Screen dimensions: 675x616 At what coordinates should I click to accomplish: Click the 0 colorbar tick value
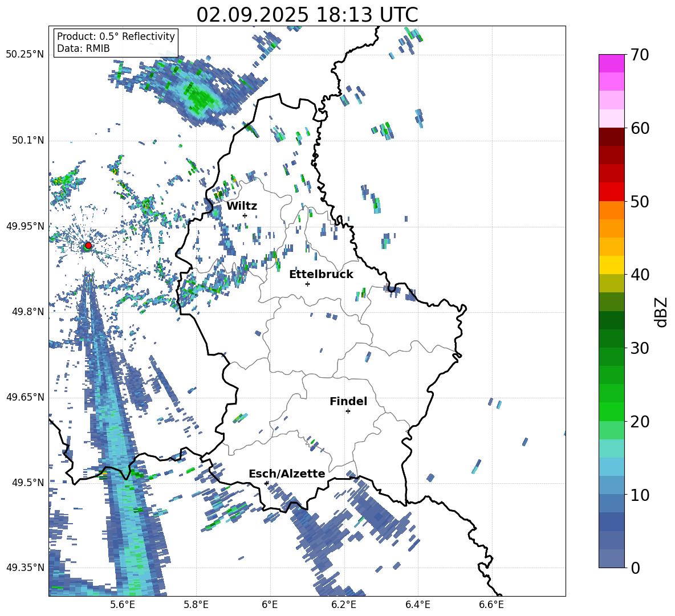(635, 568)
